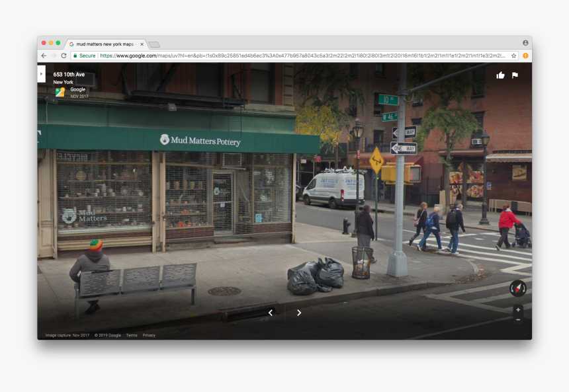569x392 pixels.
Task: Open the Privacy link
Action: click(x=149, y=335)
